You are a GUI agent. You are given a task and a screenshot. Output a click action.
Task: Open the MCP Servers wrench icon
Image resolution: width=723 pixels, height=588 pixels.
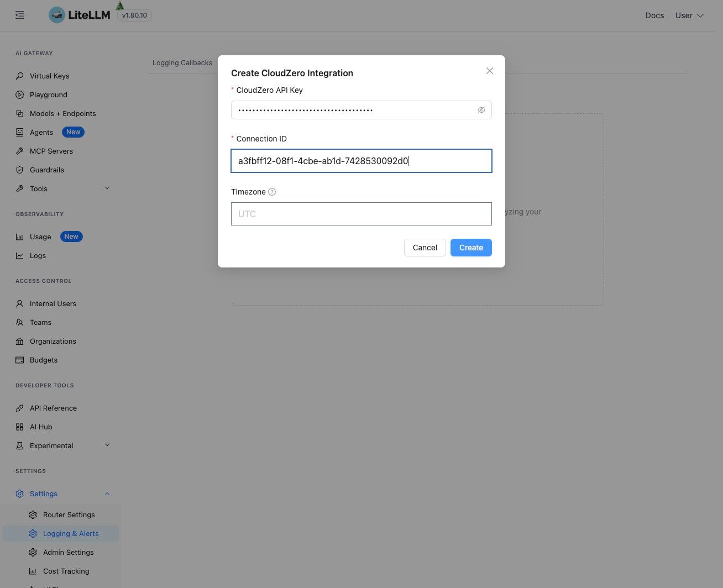[x=20, y=151]
